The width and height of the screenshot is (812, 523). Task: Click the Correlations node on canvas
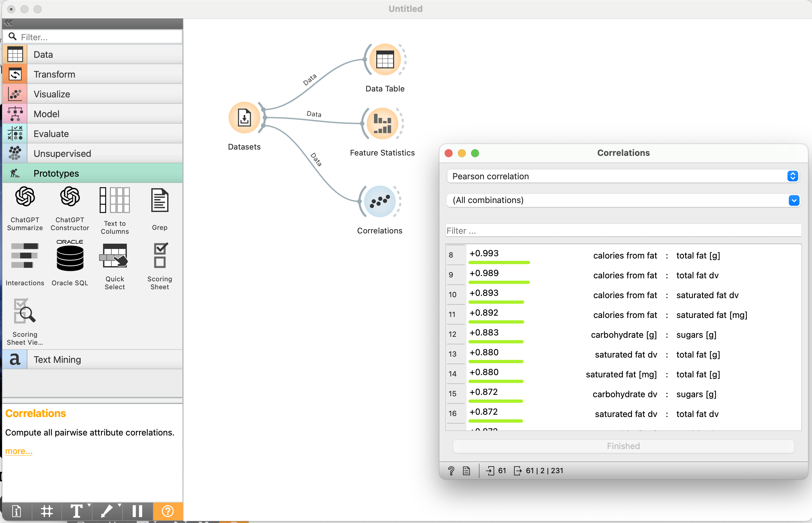[x=380, y=201]
